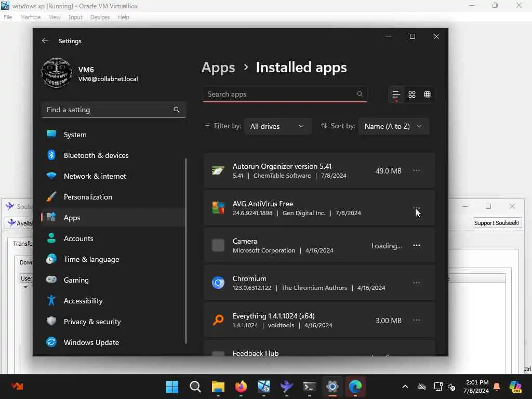Open Firefox from taskbar
The image size is (532, 399).
[x=241, y=387]
